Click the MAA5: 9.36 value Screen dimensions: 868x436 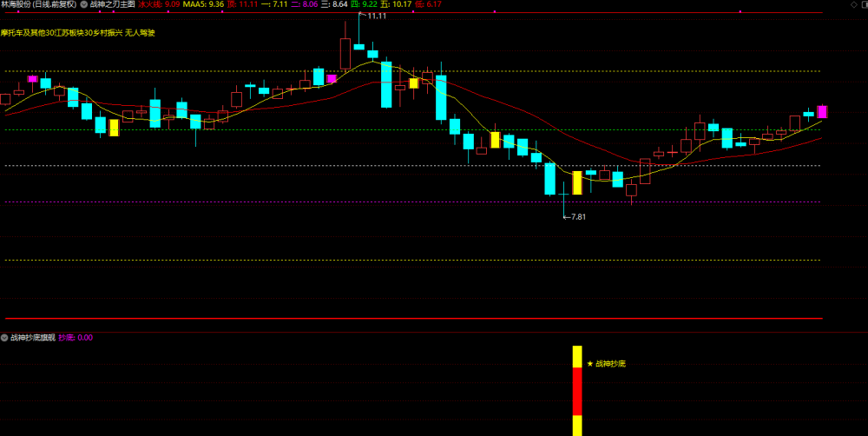(203, 3)
